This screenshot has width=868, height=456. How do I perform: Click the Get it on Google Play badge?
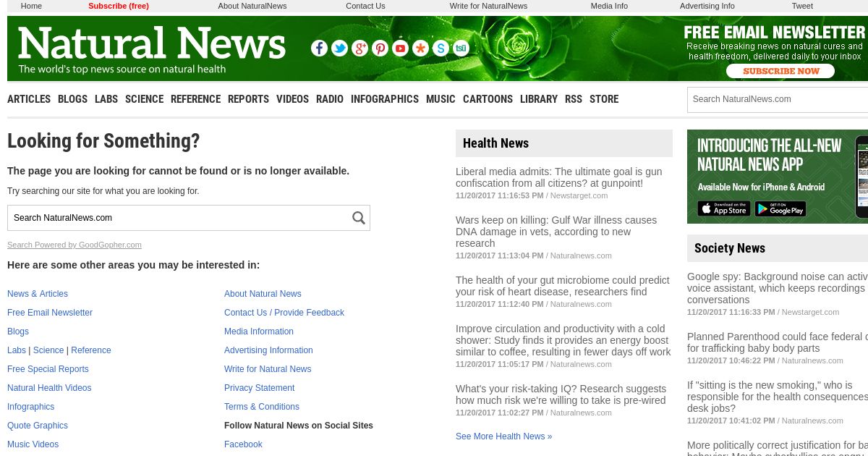coord(780,209)
